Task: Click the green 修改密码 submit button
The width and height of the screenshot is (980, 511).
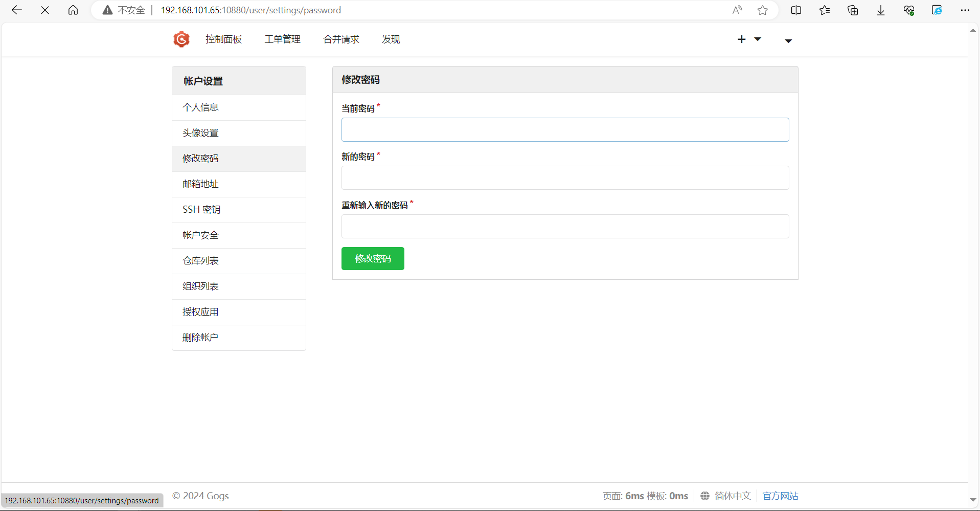Action: (x=373, y=259)
